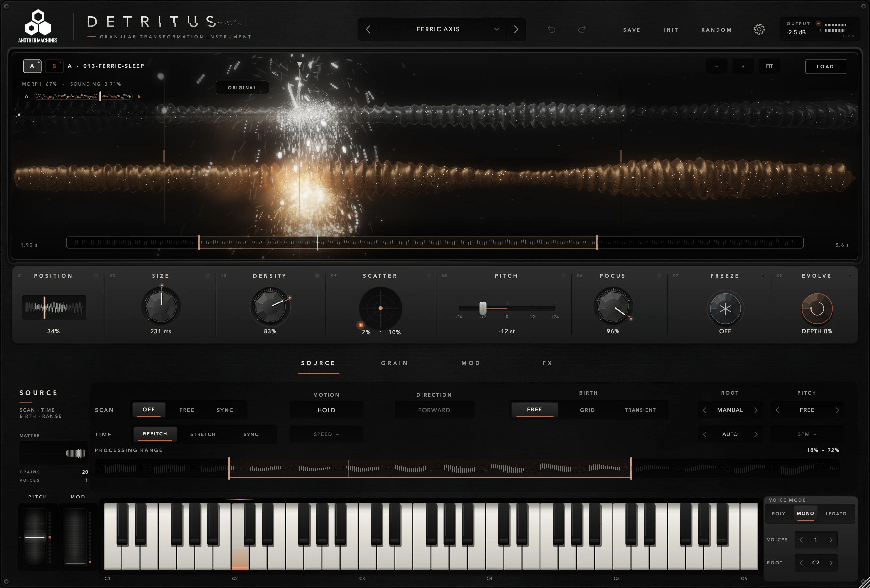The width and height of the screenshot is (870, 588).
Task: Click the Scatter XY pad center
Action: tap(380, 308)
